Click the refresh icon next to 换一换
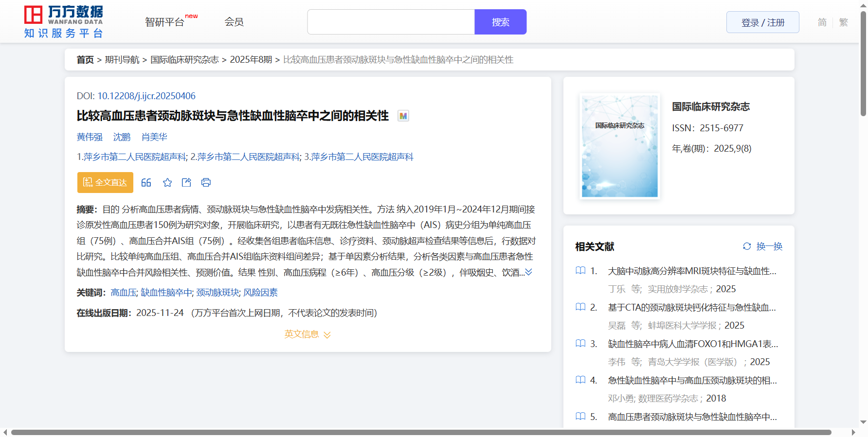Screen dimensions: 868x437 click(x=747, y=246)
